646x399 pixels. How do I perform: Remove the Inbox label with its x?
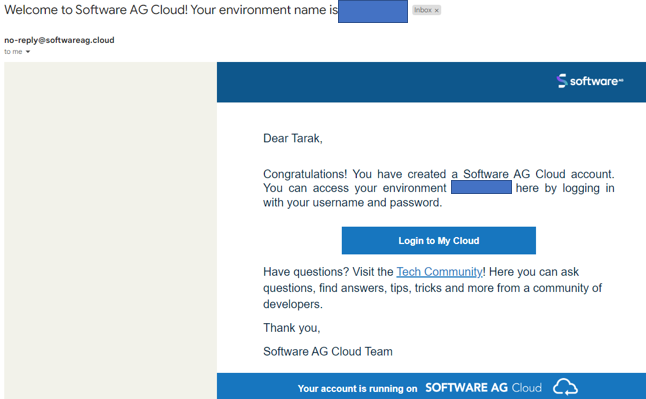437,10
